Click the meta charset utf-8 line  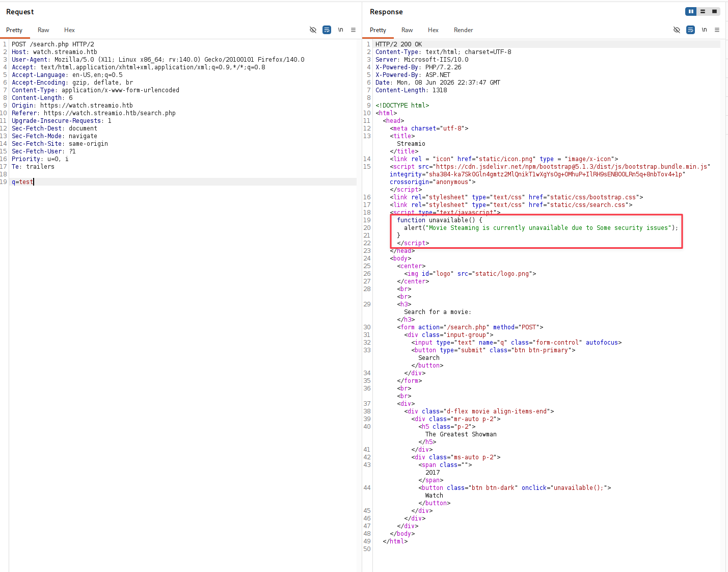click(x=429, y=128)
